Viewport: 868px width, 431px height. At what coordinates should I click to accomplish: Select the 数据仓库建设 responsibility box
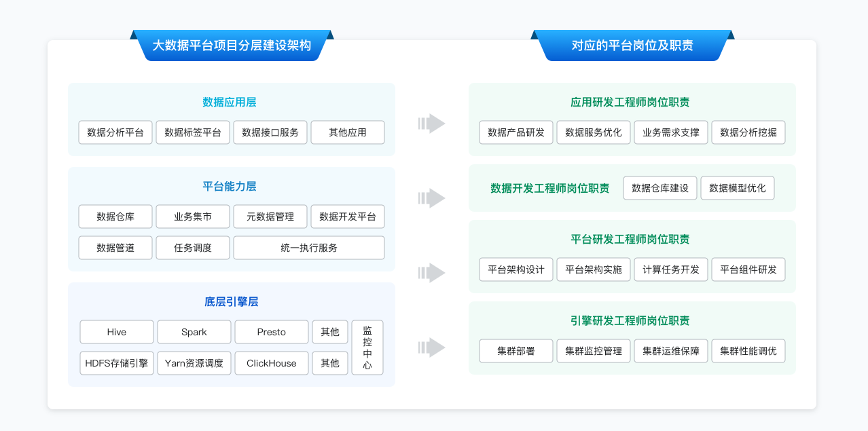tap(660, 188)
